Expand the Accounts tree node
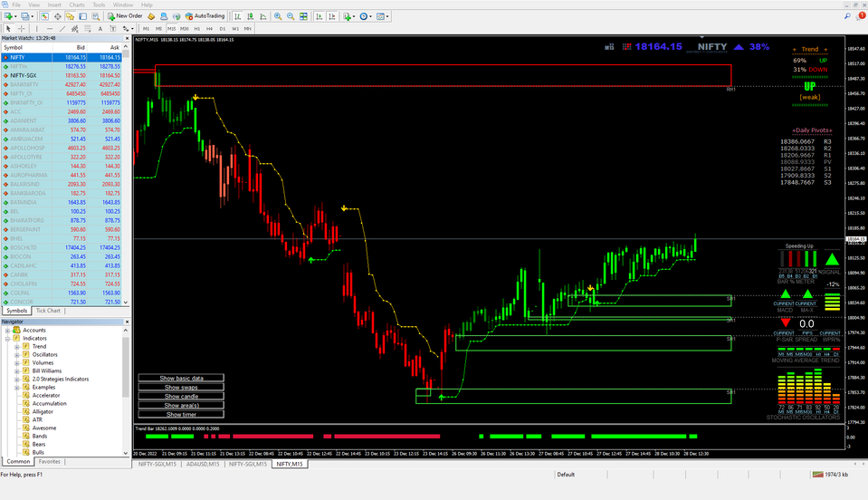This screenshot has height=500, width=868. point(8,330)
